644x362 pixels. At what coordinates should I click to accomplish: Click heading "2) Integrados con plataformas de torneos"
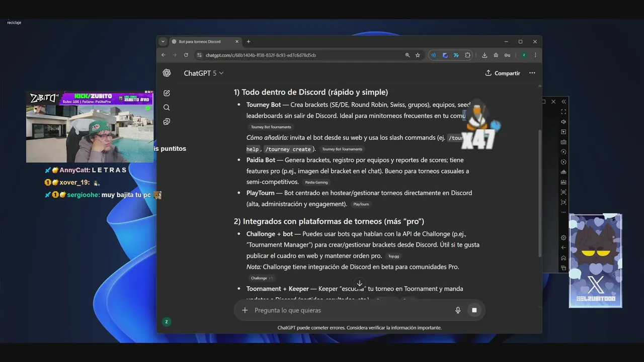(329, 221)
